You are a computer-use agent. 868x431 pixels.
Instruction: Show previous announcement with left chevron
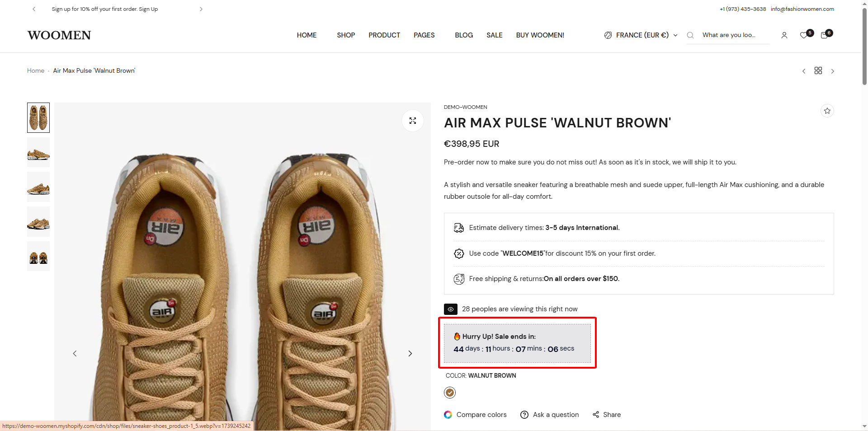click(x=34, y=9)
